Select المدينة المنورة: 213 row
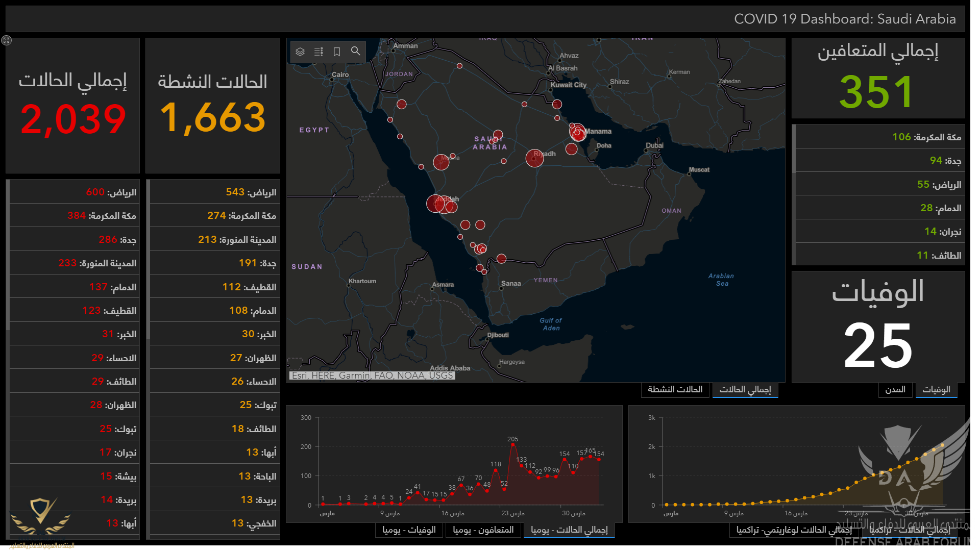Viewport: 980px width, 551px height. click(214, 239)
